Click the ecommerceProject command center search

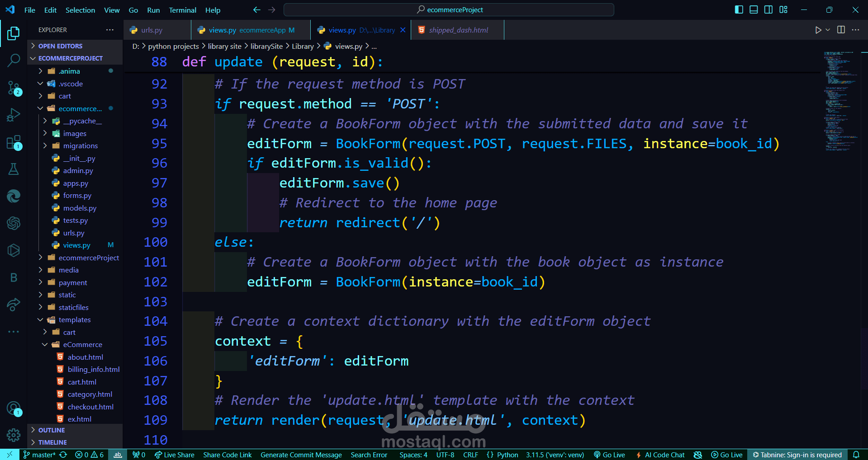[449, 9]
